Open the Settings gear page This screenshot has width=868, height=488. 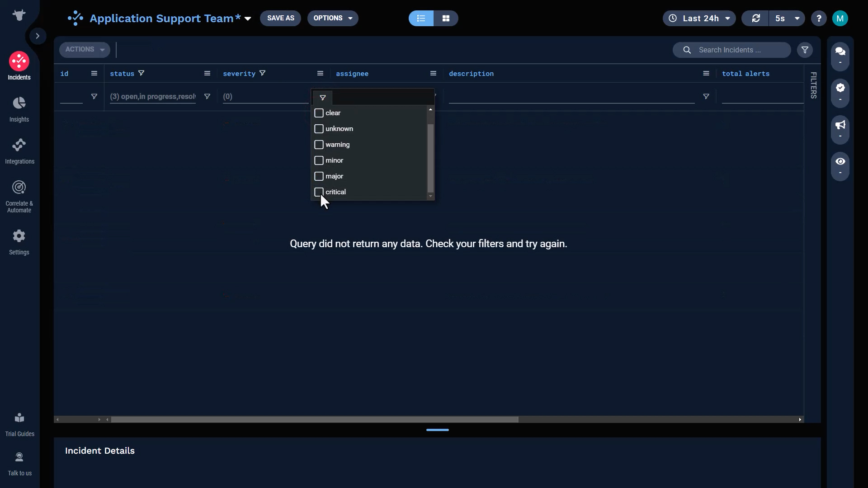[x=19, y=242]
